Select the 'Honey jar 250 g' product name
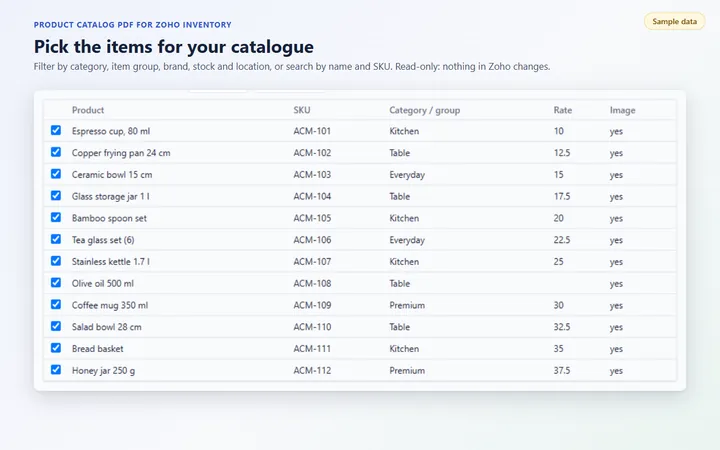The height and width of the screenshot is (450, 720). [103, 371]
